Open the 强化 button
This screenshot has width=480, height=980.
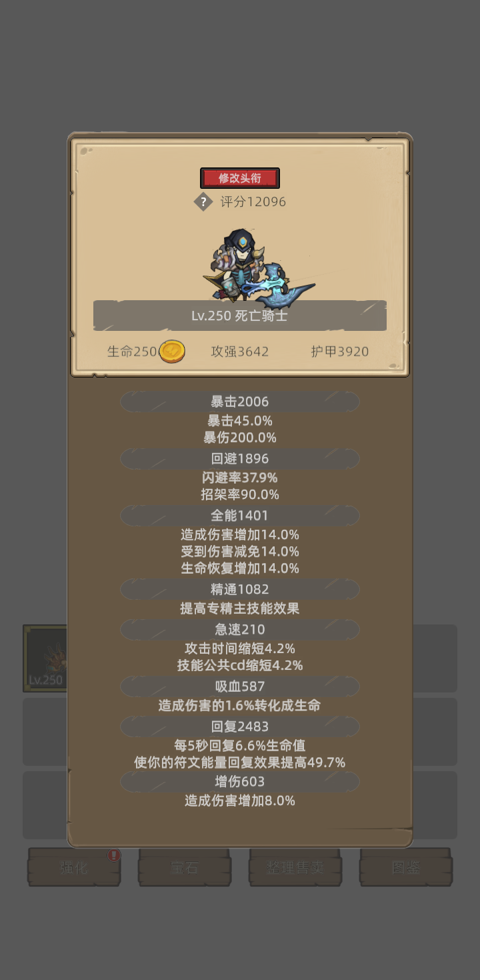pos(74,867)
